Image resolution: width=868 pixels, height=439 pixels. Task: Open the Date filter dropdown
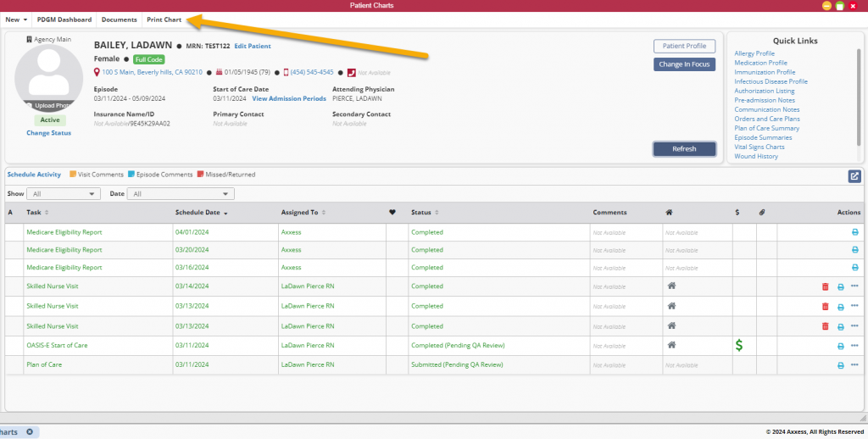(181, 194)
